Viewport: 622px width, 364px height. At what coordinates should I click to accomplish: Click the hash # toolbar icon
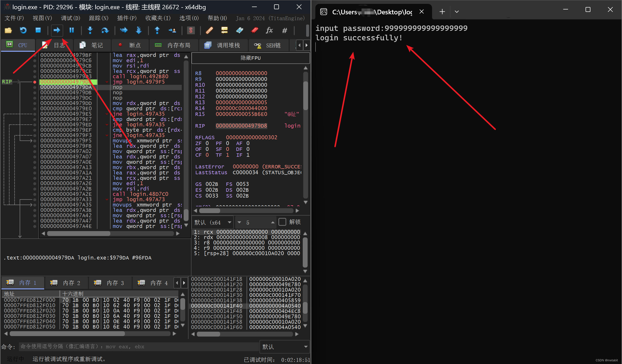pos(285,30)
